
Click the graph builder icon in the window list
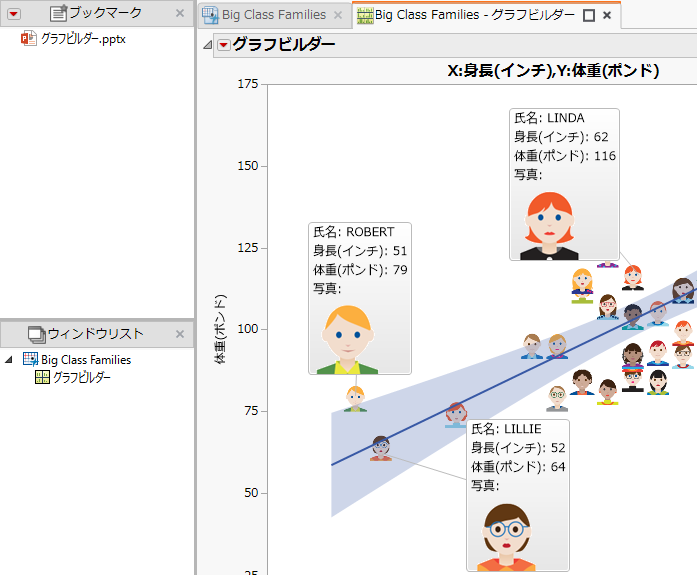pyautogui.click(x=42, y=377)
